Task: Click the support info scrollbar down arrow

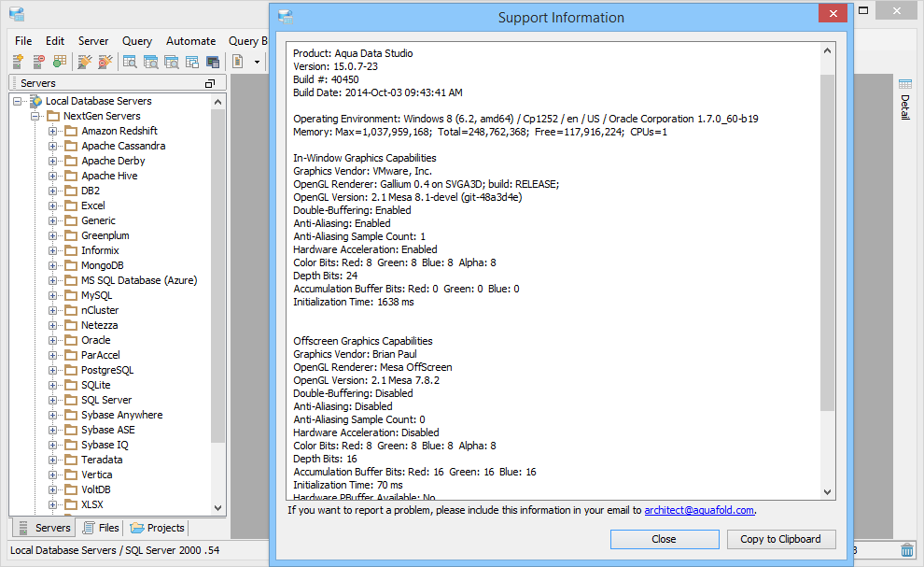Action: point(827,491)
